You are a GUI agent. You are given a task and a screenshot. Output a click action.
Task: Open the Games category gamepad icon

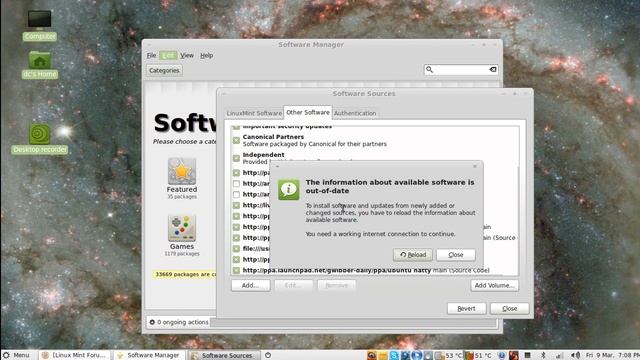coord(182,228)
